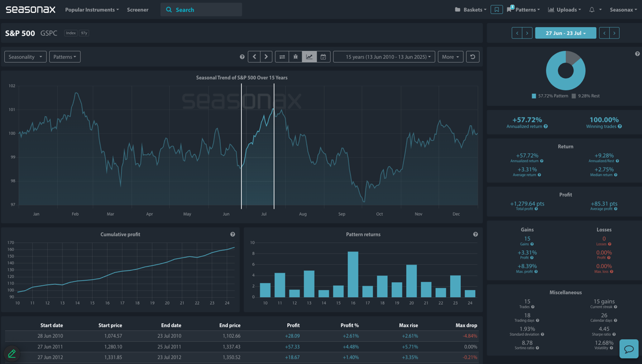Select the 28 Jun 2010 start date cell
The width and height of the screenshot is (642, 364).
point(50,336)
